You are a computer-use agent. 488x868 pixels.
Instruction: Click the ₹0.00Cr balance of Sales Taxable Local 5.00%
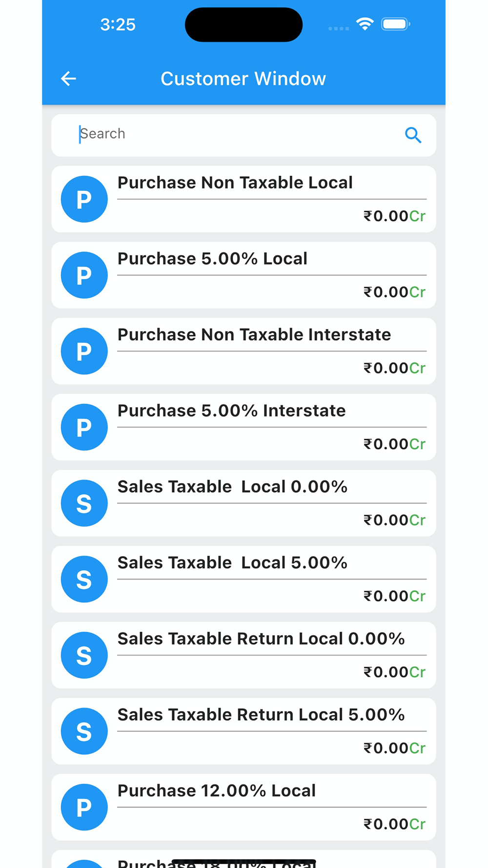(394, 596)
